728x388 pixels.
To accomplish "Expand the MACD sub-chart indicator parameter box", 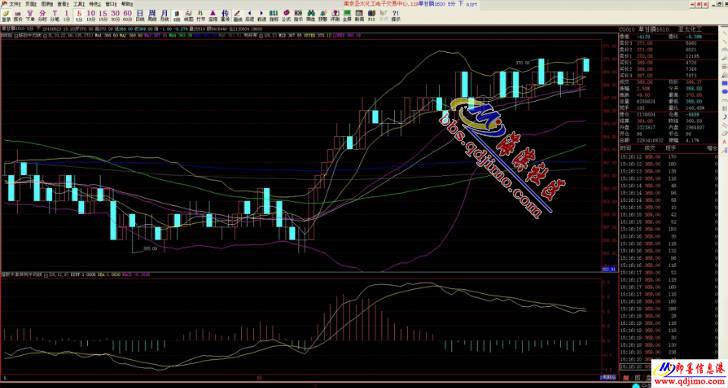I will [46, 275].
